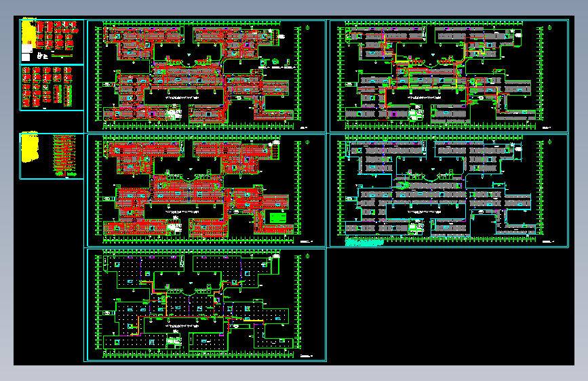Select the plan sheet with red and yellow routes

tap(449, 76)
